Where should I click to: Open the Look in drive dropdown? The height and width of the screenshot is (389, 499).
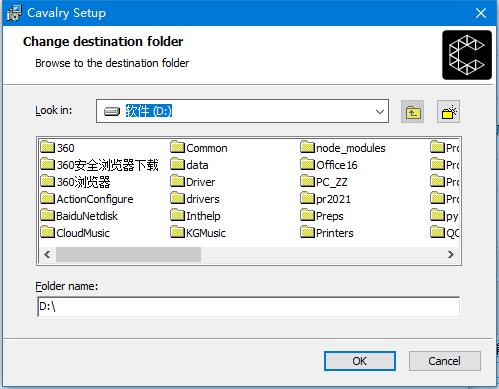pyautogui.click(x=242, y=111)
